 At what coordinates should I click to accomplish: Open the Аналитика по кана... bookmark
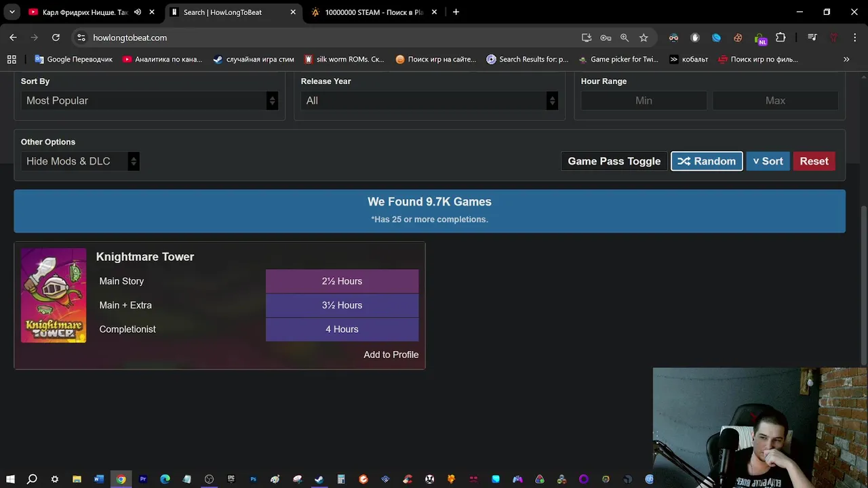(x=162, y=60)
